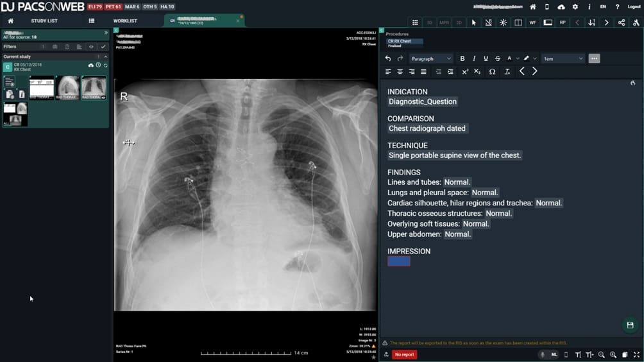Viewport: 644px width, 362px height.
Task: Open the Paragraph style dropdown
Action: coord(431,59)
